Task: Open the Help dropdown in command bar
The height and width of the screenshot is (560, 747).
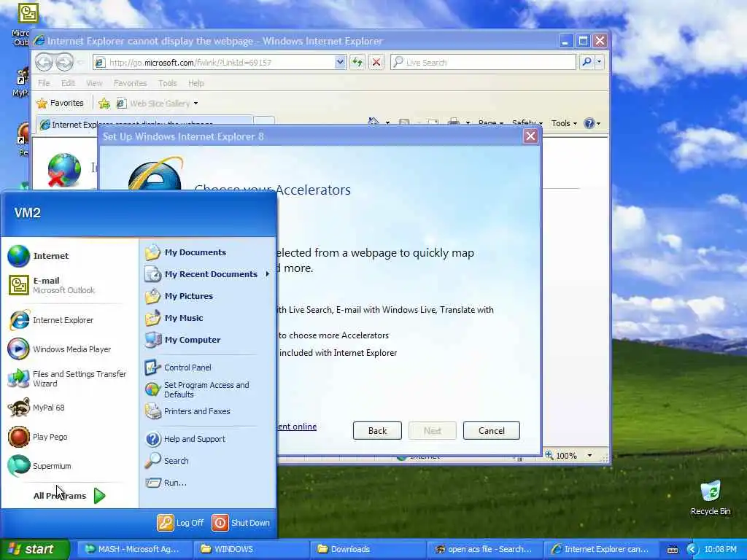Action: 592,123
